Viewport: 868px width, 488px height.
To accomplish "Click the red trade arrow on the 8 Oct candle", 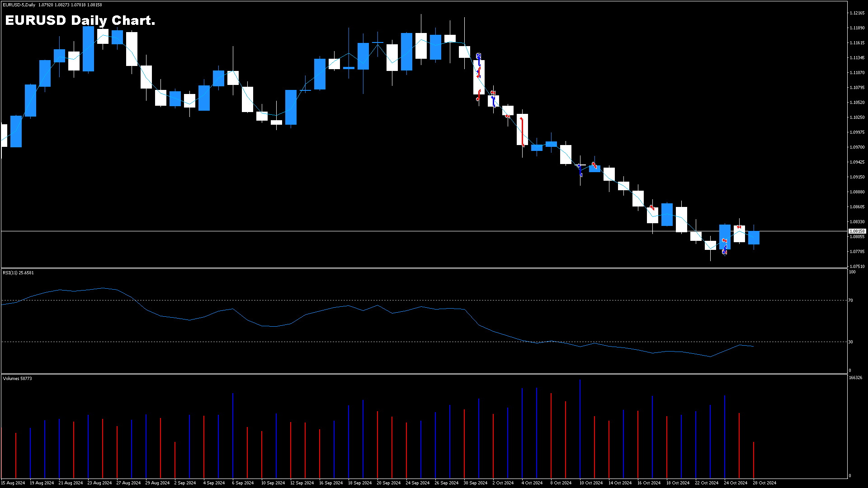I will pyautogui.click(x=522, y=131).
